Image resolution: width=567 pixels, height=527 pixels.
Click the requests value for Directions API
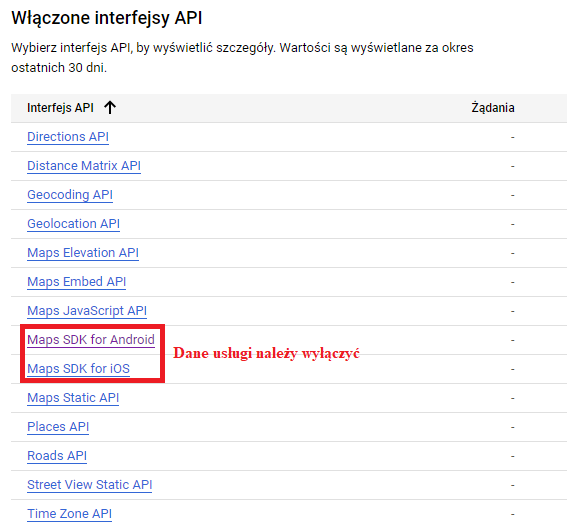click(512, 137)
